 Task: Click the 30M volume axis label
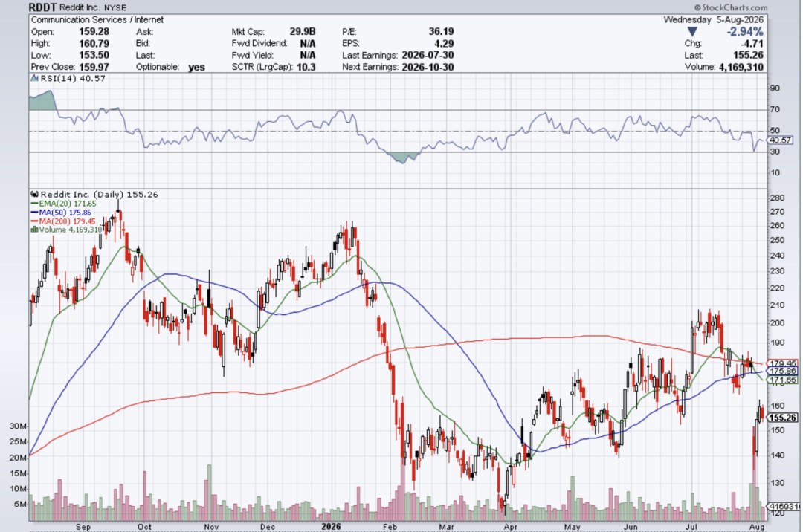[x=18, y=426]
